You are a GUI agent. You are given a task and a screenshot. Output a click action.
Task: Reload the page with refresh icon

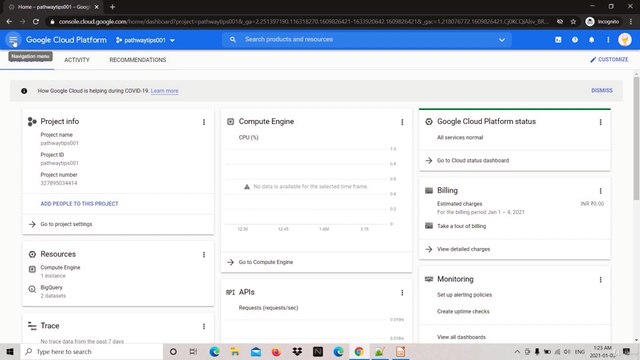tap(36, 21)
